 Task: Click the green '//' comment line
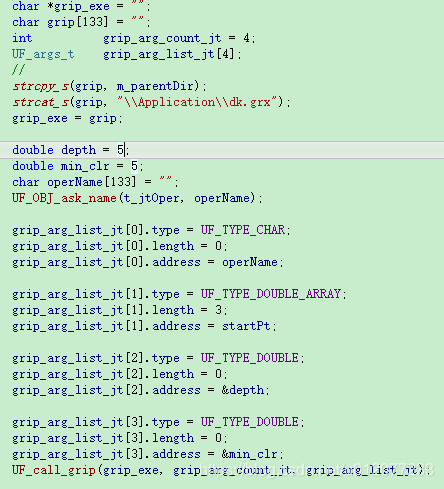point(18,70)
